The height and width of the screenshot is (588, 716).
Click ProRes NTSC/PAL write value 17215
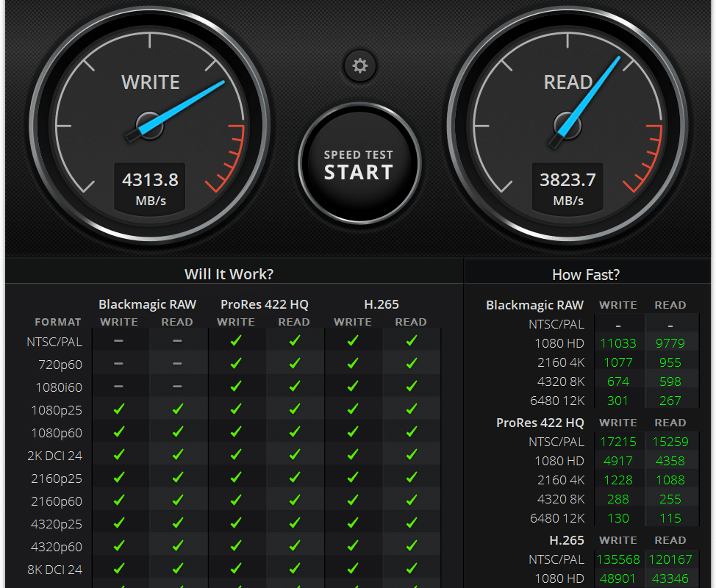tap(617, 442)
